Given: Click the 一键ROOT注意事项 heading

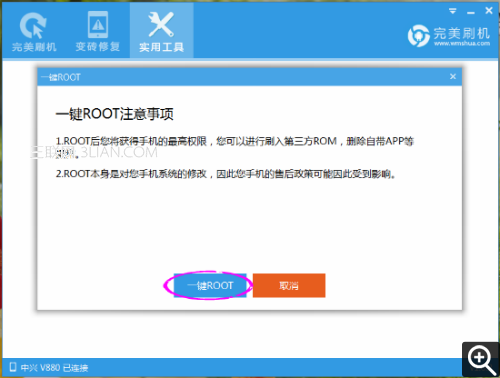Looking at the screenshot, I should [x=114, y=114].
